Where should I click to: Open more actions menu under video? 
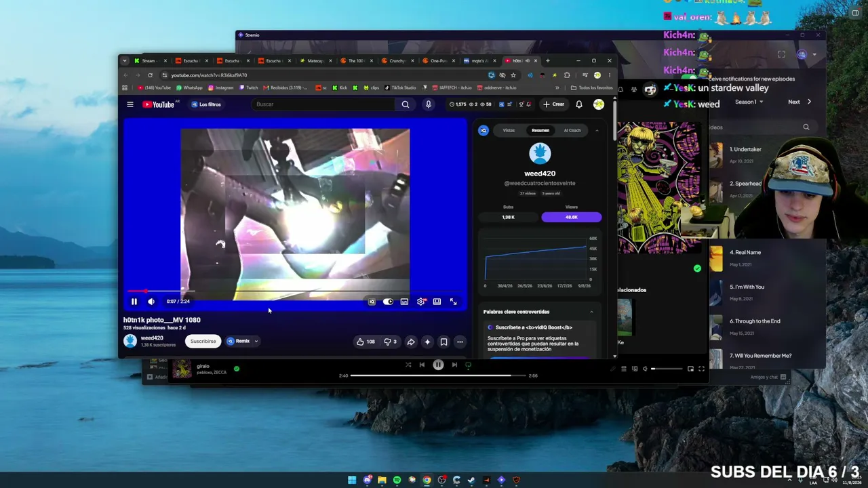(460, 342)
